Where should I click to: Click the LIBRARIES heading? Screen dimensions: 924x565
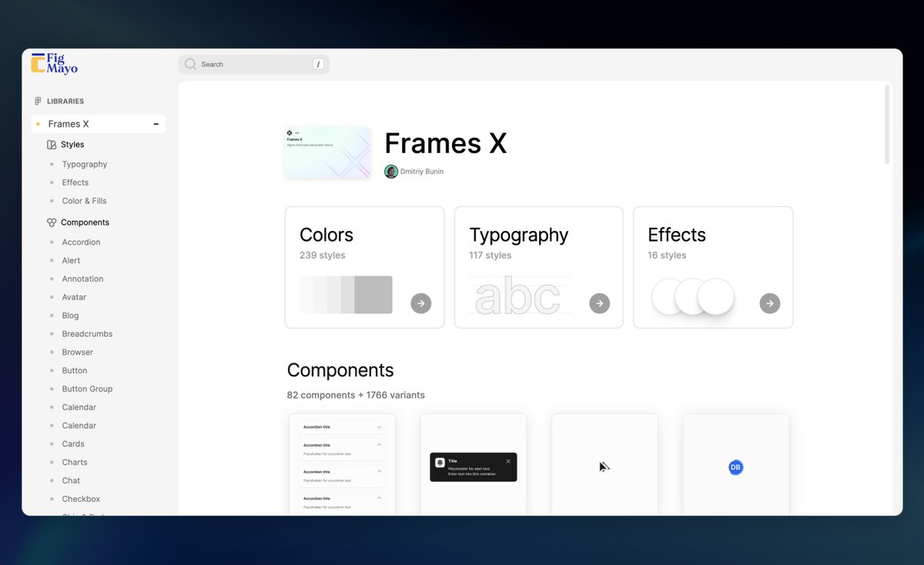click(65, 102)
